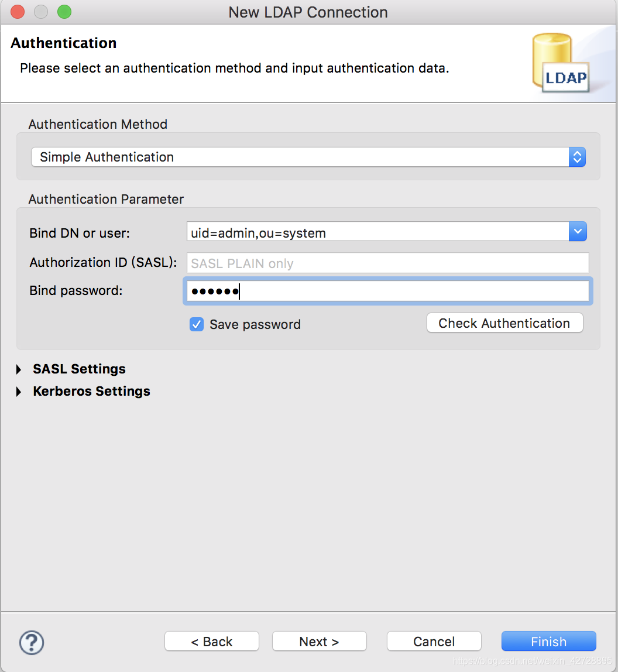Viewport: 618px width, 672px height.
Task: Click the Check Authentication button
Action: coord(504,323)
